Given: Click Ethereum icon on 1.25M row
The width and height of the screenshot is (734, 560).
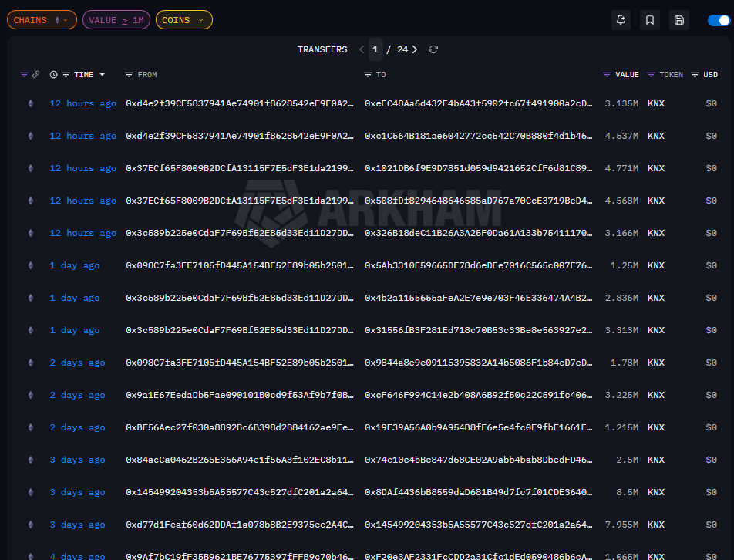Looking at the screenshot, I should pos(31,265).
